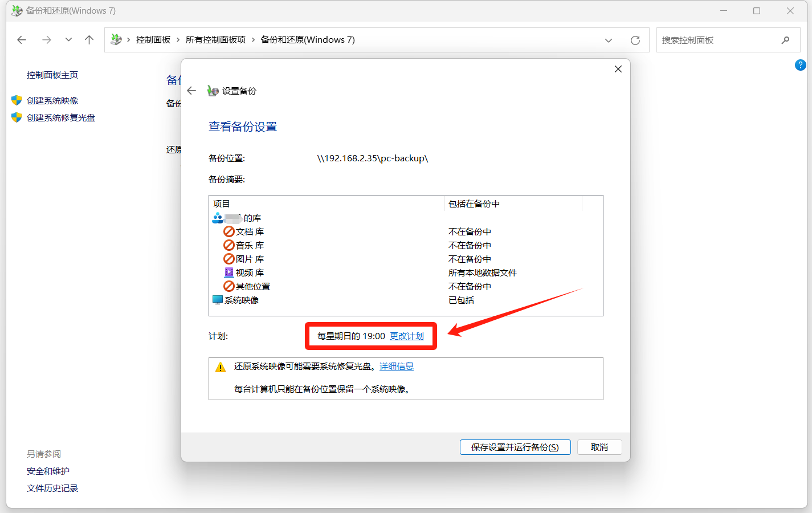Click the shield icon beside 创建系统映像
This screenshot has width=812, height=513.
(x=17, y=100)
